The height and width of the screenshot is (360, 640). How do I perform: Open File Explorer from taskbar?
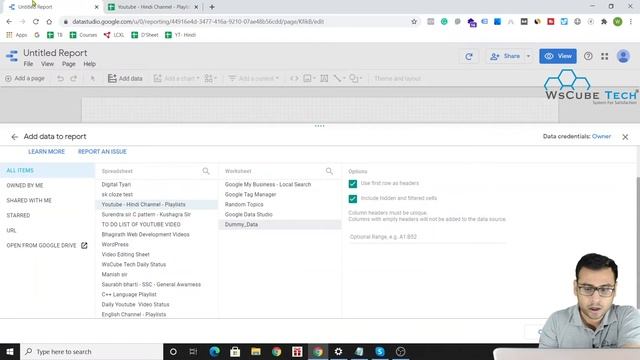tap(256, 351)
